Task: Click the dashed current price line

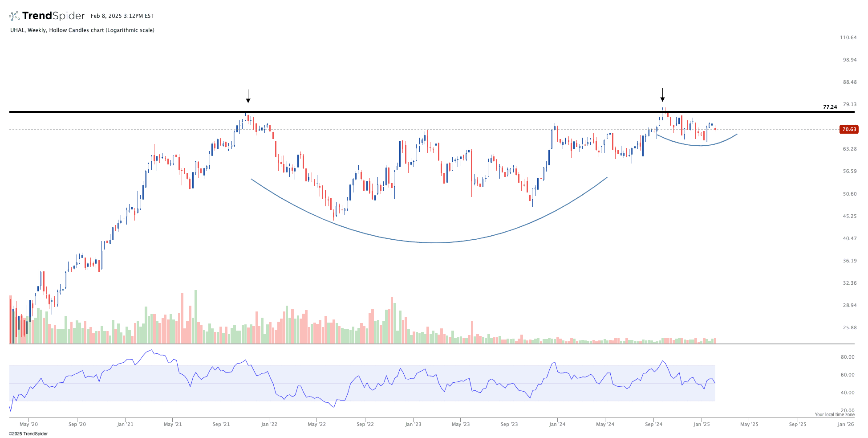Action: click(x=134, y=130)
